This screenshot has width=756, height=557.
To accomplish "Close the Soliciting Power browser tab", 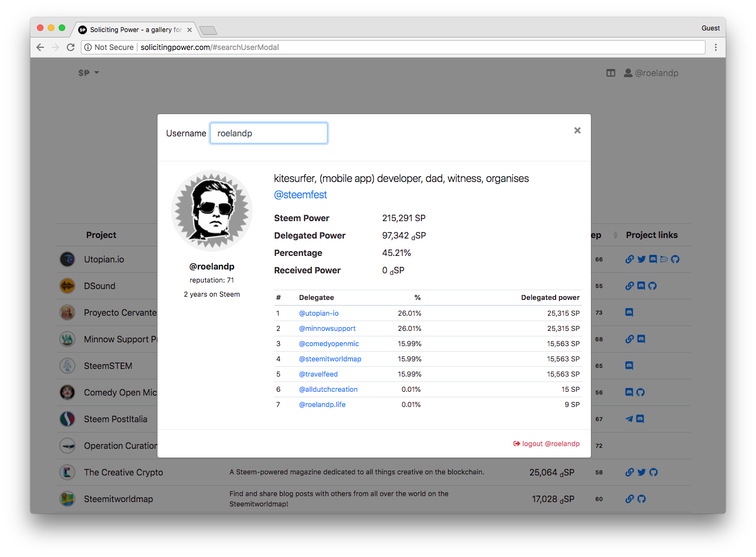I will [x=190, y=30].
